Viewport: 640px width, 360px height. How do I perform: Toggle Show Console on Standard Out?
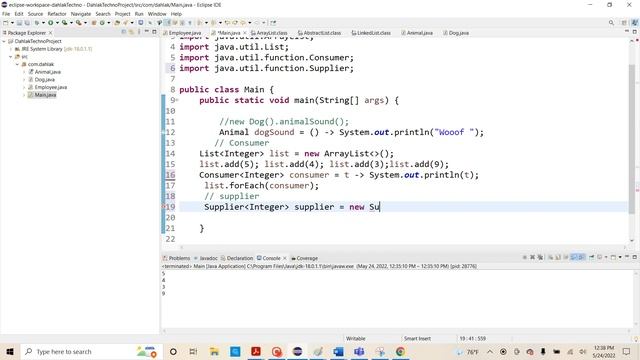tap(573, 257)
